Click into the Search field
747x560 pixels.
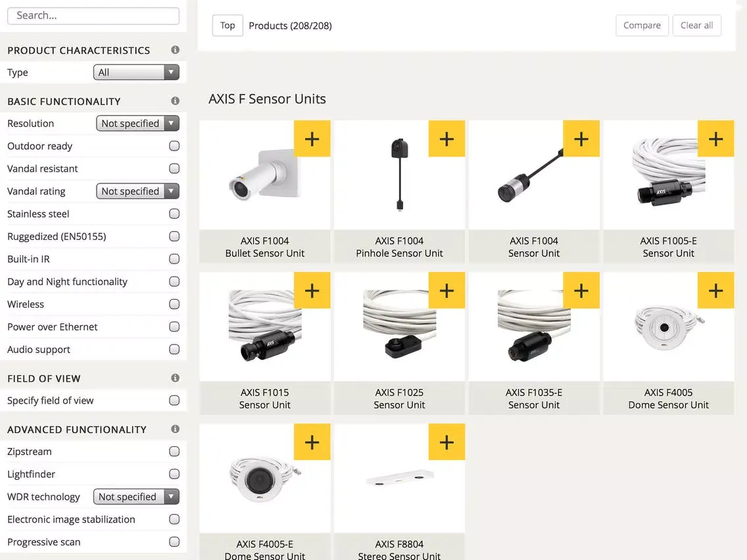(x=93, y=16)
